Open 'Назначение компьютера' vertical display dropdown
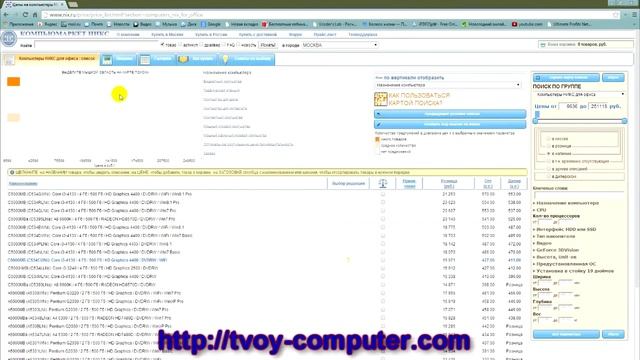The width and height of the screenshot is (640, 360). [x=448, y=85]
